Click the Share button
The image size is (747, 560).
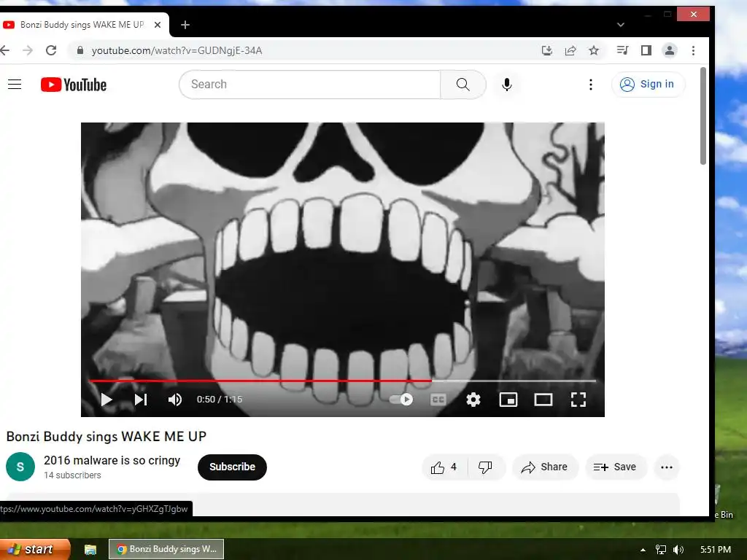click(545, 467)
